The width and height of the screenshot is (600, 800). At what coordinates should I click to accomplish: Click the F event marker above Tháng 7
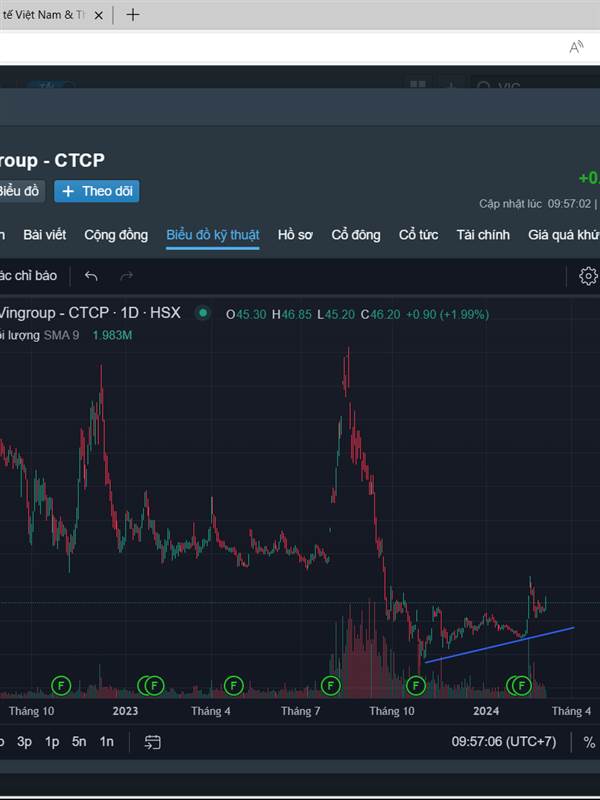[x=330, y=685]
